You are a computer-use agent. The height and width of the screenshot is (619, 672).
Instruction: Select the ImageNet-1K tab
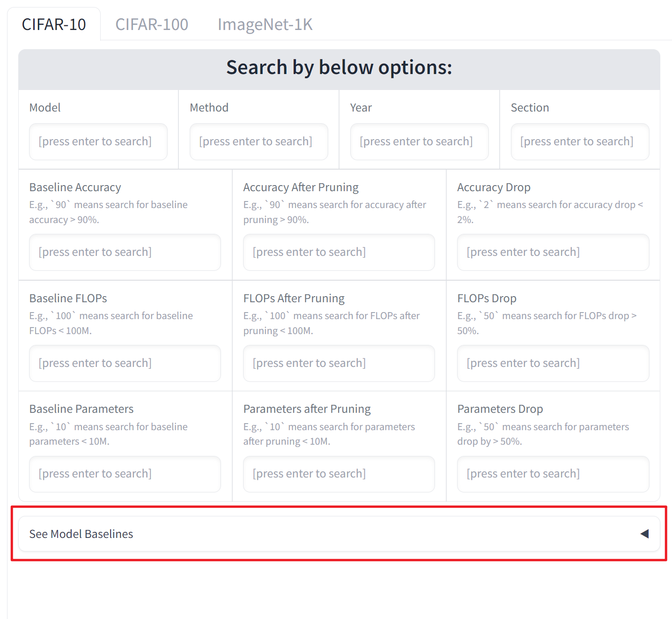pos(265,24)
